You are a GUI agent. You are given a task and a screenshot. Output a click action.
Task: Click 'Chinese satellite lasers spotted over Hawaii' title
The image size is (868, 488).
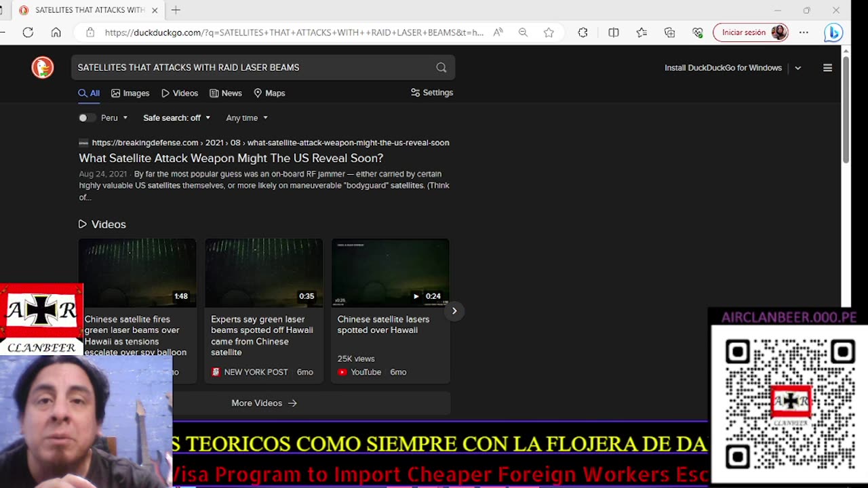tap(383, 325)
